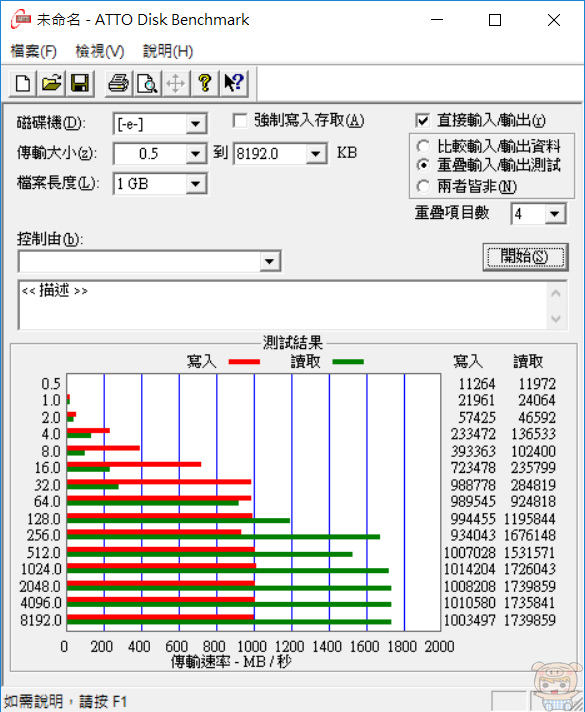Screen dimensions: 585x712
Task: Click the description box scroll up arrow
Action: (556, 293)
